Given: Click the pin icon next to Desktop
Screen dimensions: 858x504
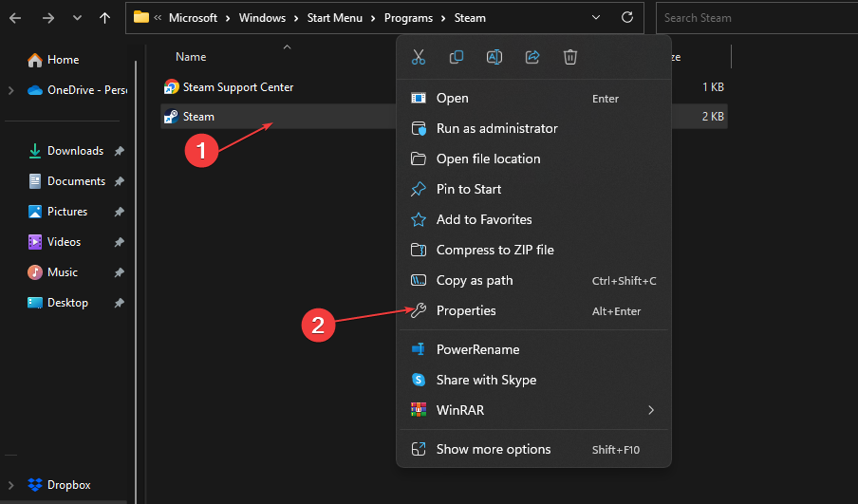Looking at the screenshot, I should point(120,303).
